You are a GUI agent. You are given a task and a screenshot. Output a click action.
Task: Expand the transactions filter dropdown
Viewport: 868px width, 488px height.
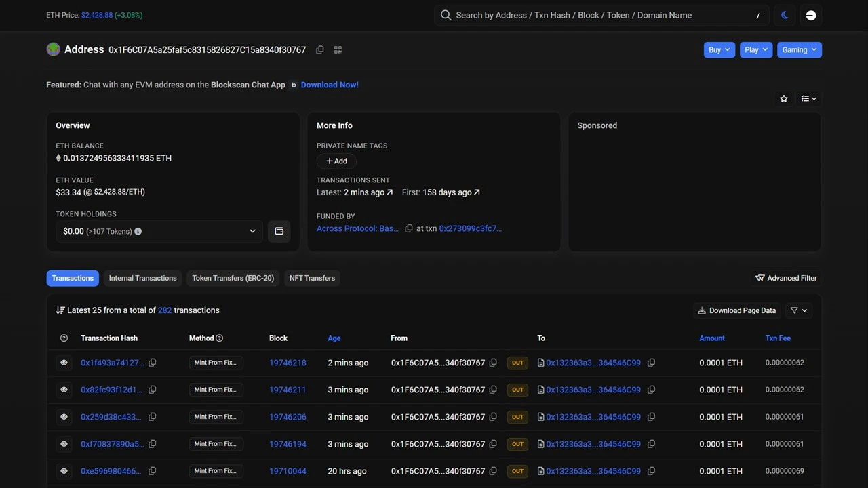[x=799, y=310]
